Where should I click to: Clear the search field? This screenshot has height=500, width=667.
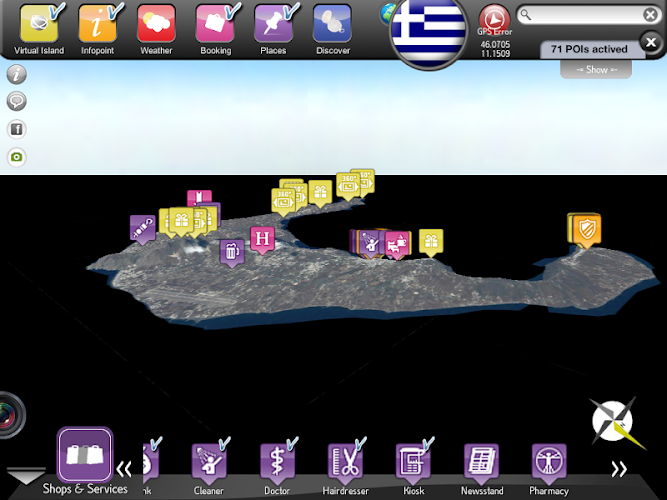(650, 15)
